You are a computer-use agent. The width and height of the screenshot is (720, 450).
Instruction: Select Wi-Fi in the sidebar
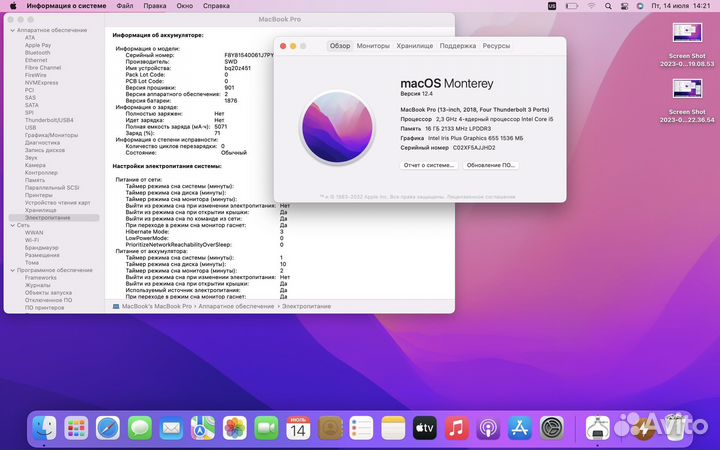click(x=32, y=240)
